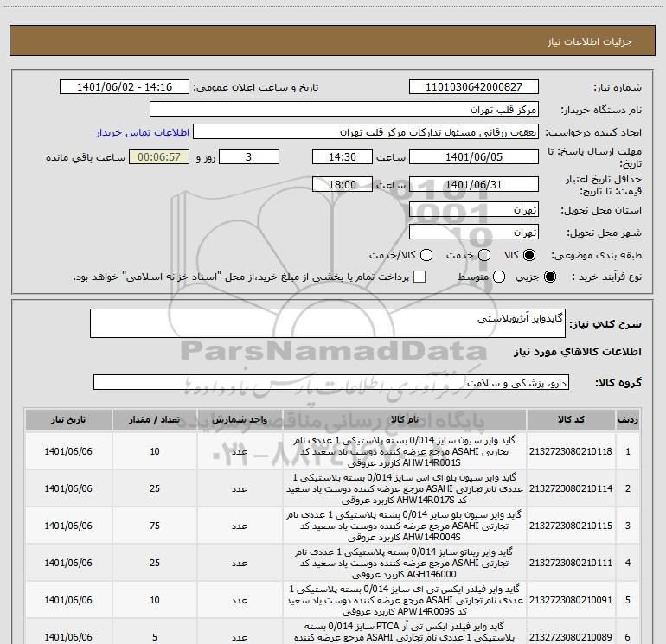Select the کالا/خدمت radio button

click(426, 255)
